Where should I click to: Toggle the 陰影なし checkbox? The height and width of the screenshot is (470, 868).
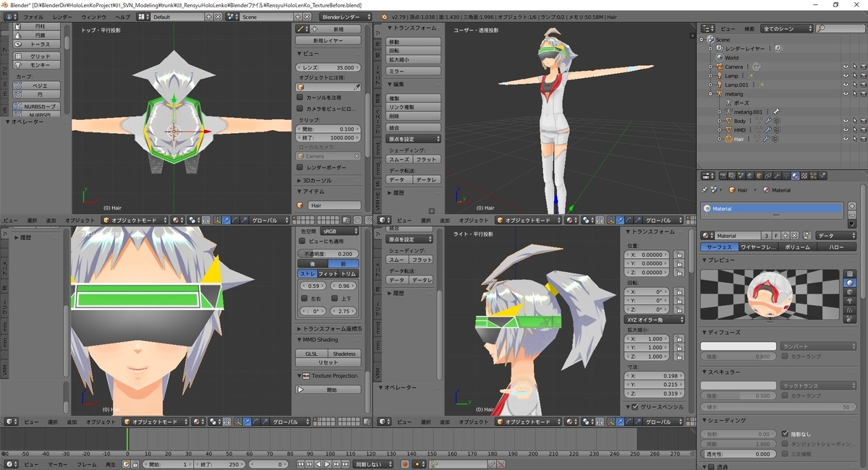pyautogui.click(x=786, y=434)
